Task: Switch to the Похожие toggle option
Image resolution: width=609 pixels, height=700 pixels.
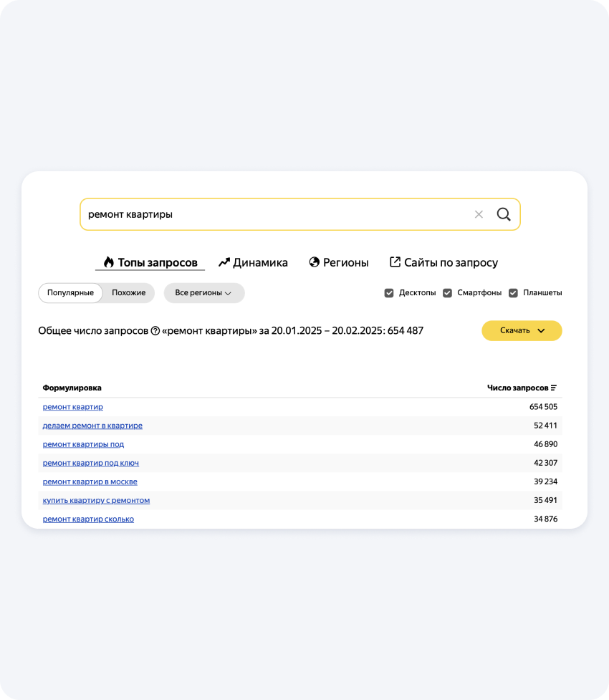Action: click(x=128, y=293)
